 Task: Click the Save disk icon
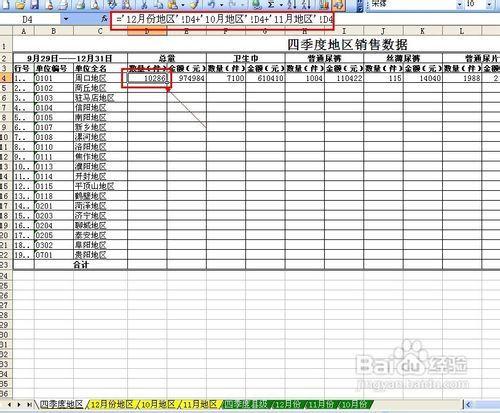35,4
